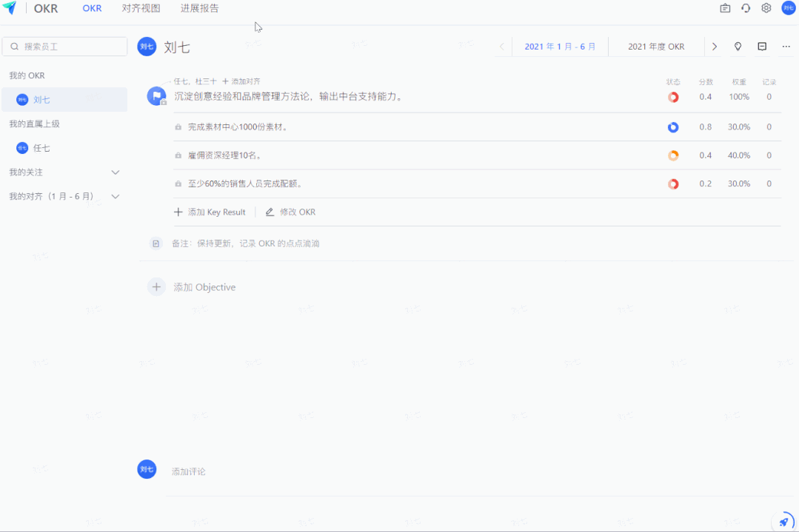Click the next period arrow beside date range
This screenshot has width=799, height=532.
(x=714, y=46)
